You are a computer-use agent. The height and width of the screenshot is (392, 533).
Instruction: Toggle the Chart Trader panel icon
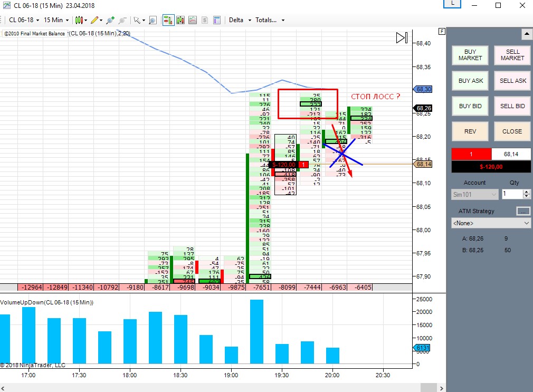[x=168, y=21]
